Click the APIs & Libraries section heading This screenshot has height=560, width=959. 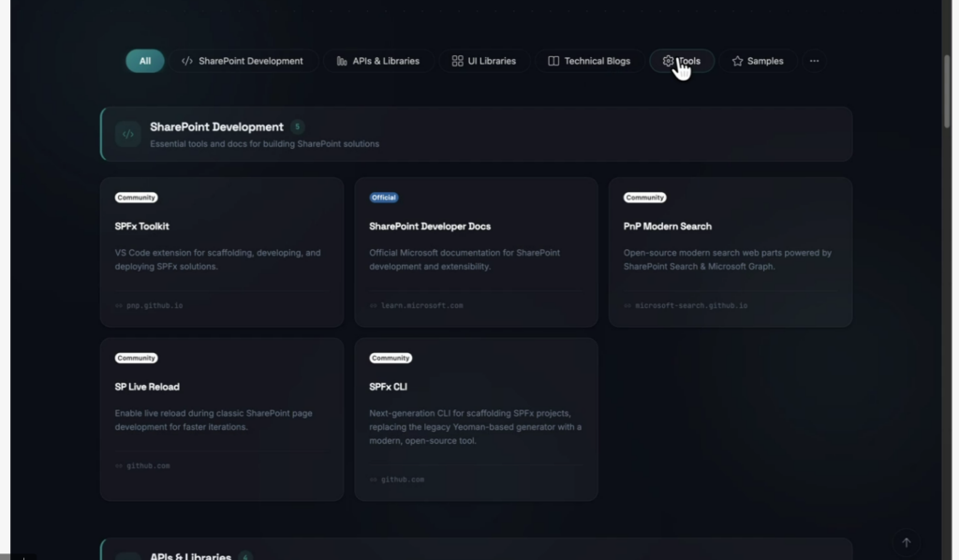click(191, 555)
